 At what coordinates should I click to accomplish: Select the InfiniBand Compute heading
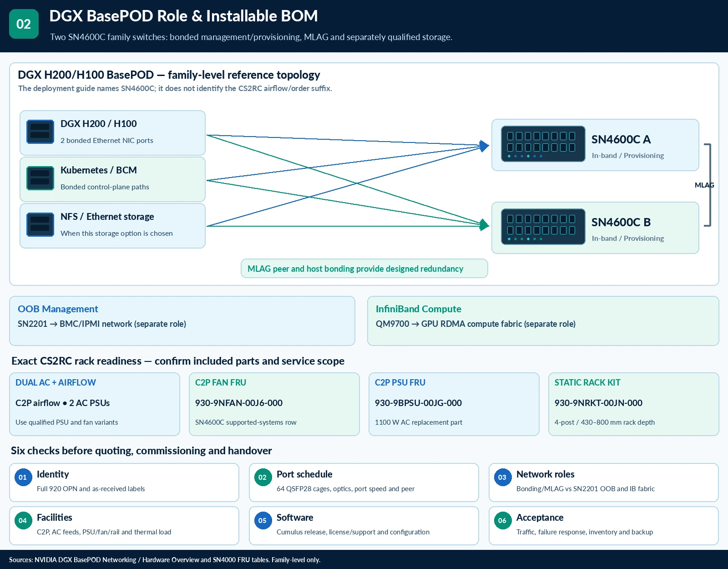point(419,309)
